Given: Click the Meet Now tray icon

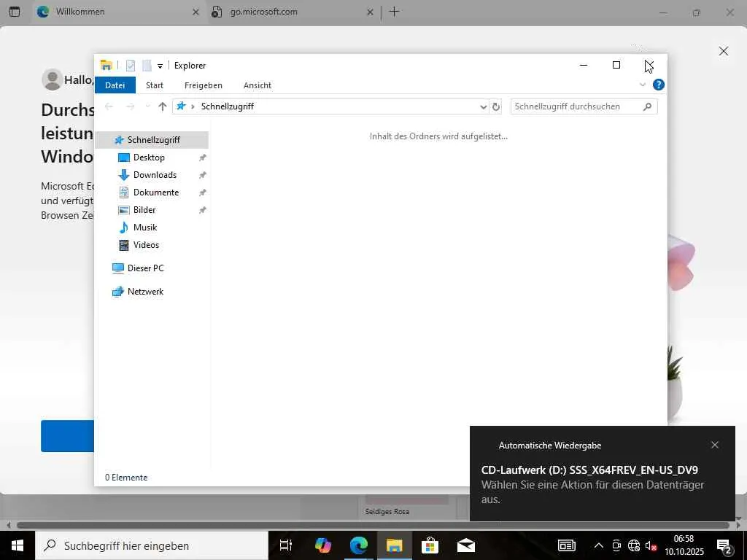Looking at the screenshot, I should click(x=616, y=545).
